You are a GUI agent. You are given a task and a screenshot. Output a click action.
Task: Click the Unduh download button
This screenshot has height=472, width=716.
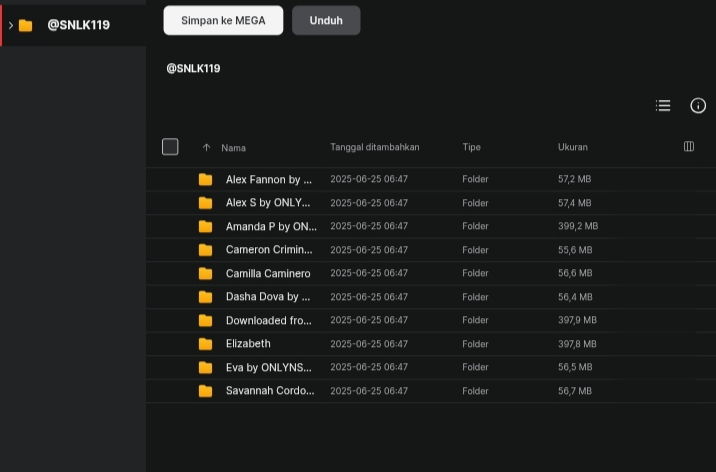click(326, 21)
